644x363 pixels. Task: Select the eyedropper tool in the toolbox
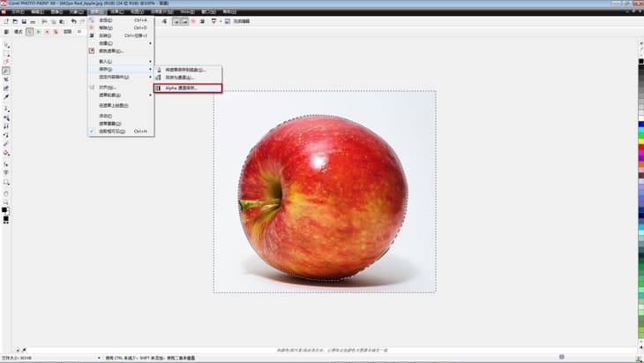pos(6,97)
